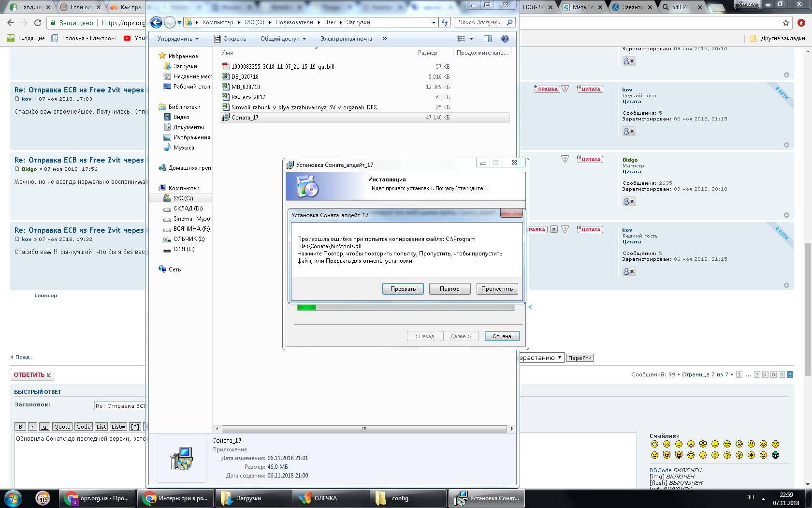Click the Code BBCode button

(83, 427)
